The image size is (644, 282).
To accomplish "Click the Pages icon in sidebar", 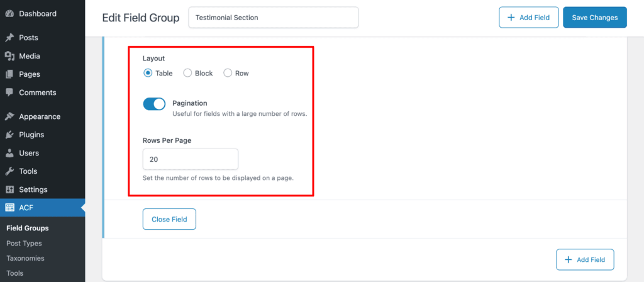I will (9, 74).
